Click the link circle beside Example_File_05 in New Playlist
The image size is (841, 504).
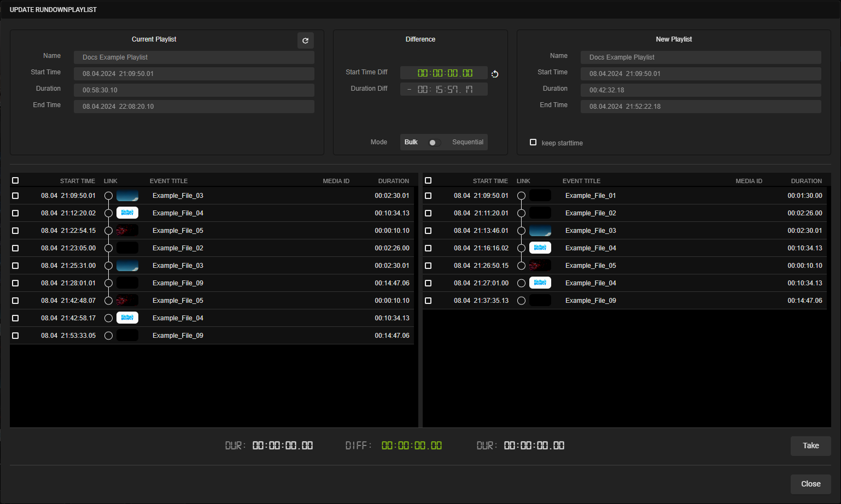521,265
